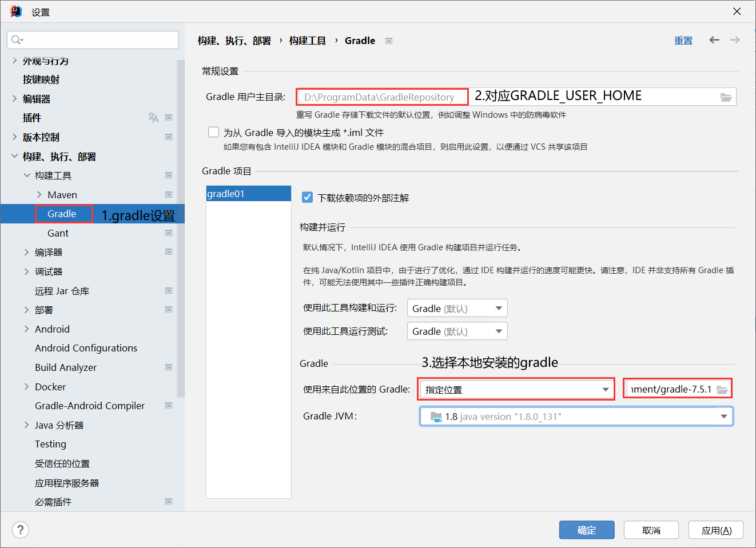The width and height of the screenshot is (756, 548).
Task: Click project-level icon beside 远程 Jar 仓库
Action: (x=169, y=290)
